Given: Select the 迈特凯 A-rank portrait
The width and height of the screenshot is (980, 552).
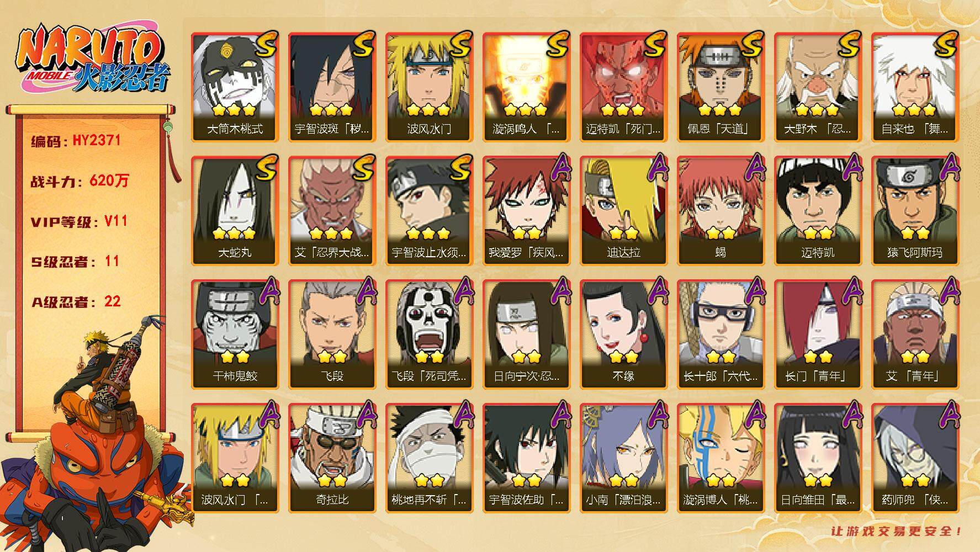Looking at the screenshot, I should [x=818, y=210].
